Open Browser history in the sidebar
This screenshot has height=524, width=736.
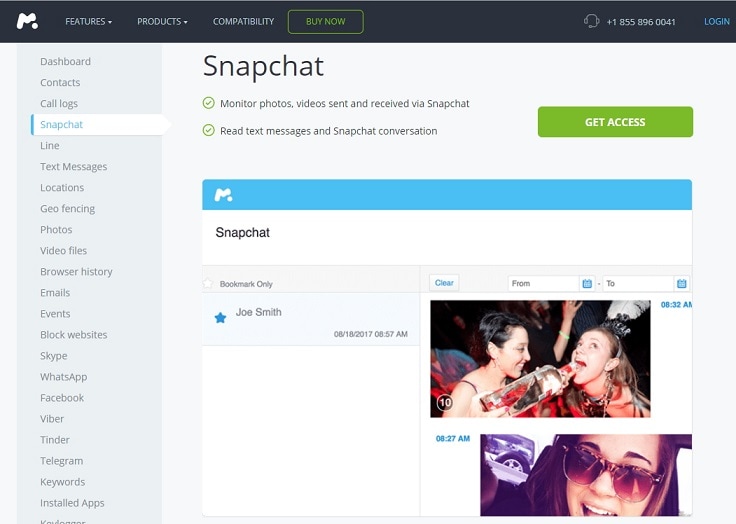(x=76, y=272)
